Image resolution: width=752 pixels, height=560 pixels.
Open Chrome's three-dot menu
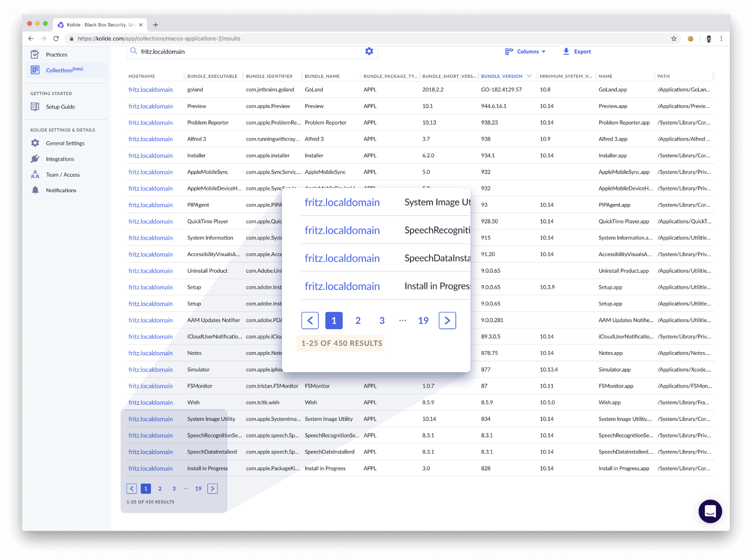pyautogui.click(x=721, y=39)
